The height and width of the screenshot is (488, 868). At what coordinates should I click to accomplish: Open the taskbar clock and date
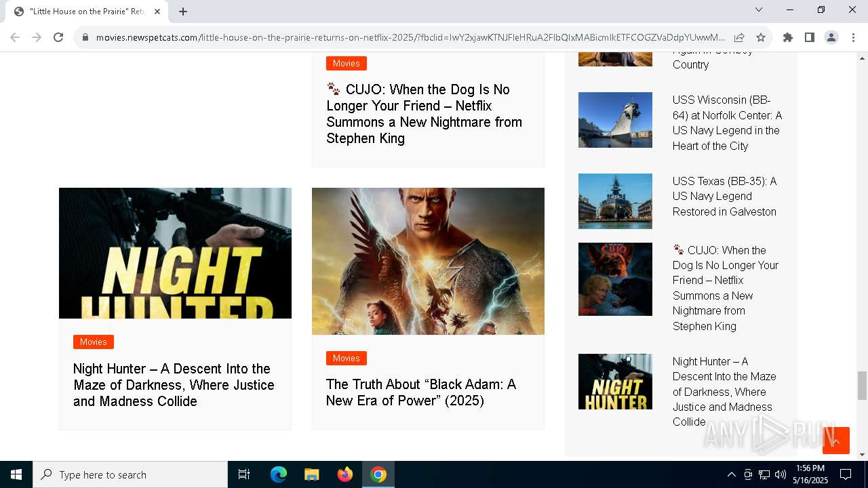pyautogui.click(x=810, y=474)
